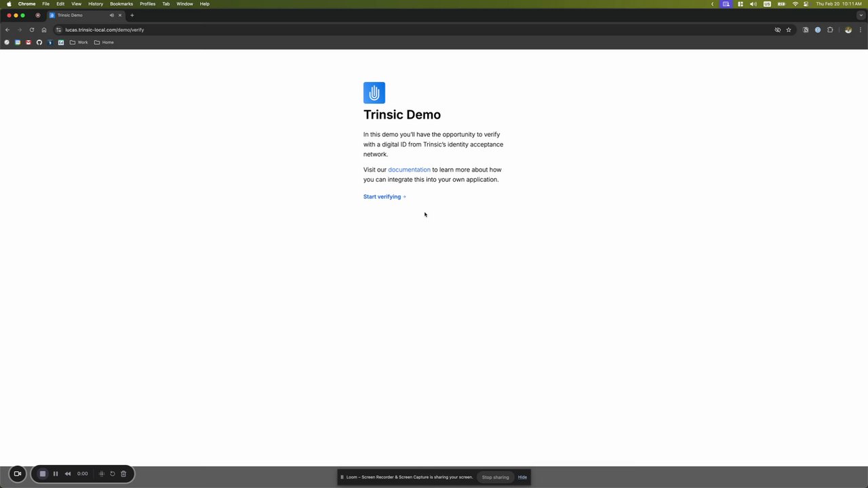The image size is (868, 488).
Task: Click the recording indicator in tab strip
Action: pyautogui.click(x=37, y=15)
